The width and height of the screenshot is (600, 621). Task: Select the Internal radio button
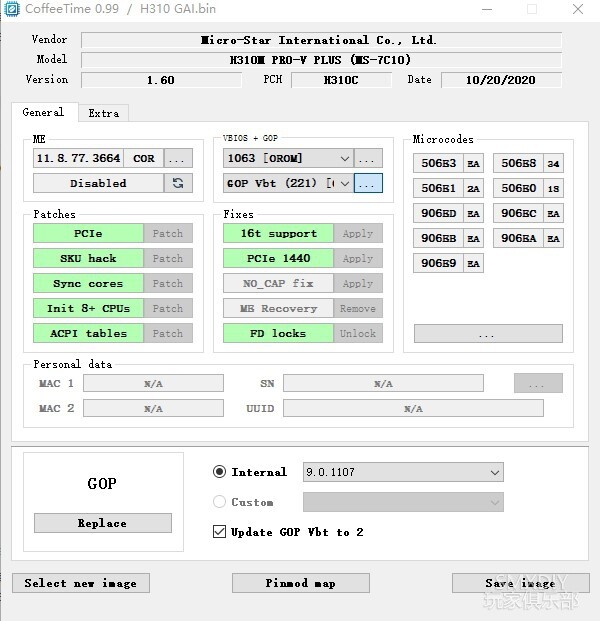[219, 472]
